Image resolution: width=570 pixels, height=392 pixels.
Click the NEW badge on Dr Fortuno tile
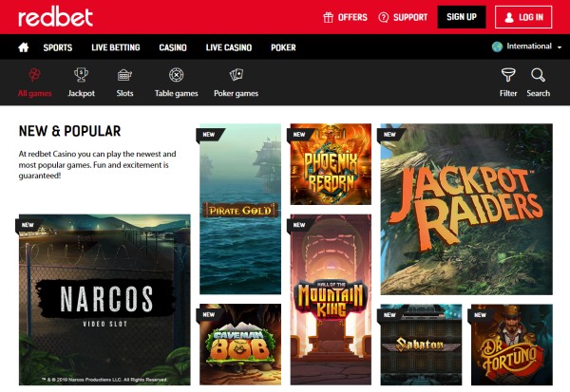click(x=480, y=315)
